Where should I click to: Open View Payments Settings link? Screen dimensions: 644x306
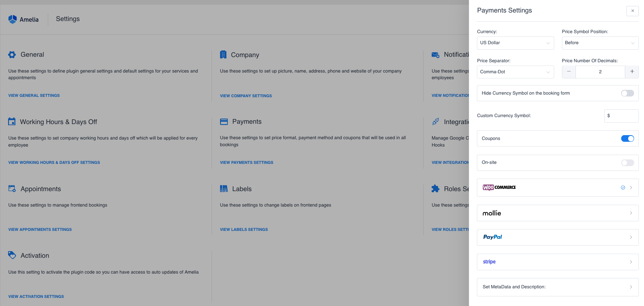(x=247, y=162)
